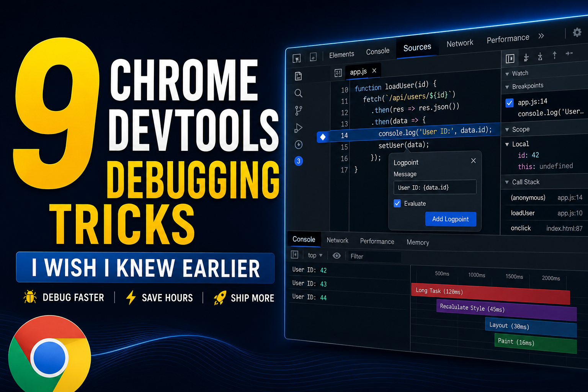Click the app.js:14 call stack link
The image size is (588, 392).
coord(570,198)
